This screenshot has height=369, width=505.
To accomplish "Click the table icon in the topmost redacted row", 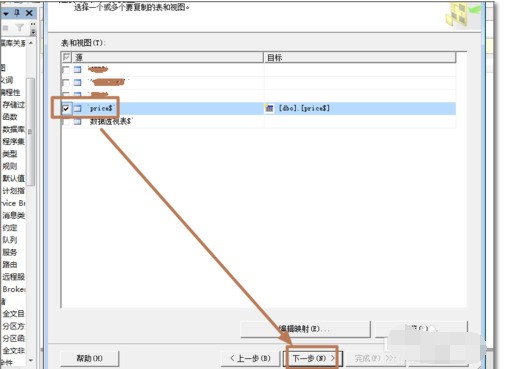I will (77, 70).
